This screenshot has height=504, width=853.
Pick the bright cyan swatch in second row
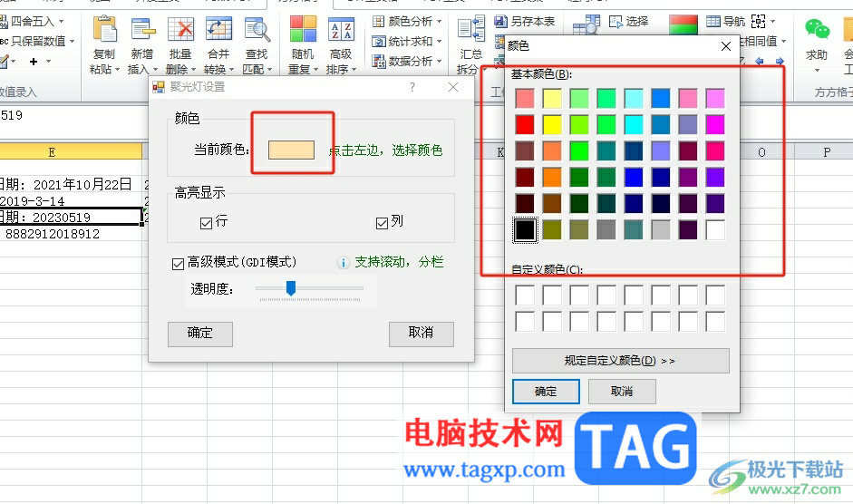click(634, 124)
